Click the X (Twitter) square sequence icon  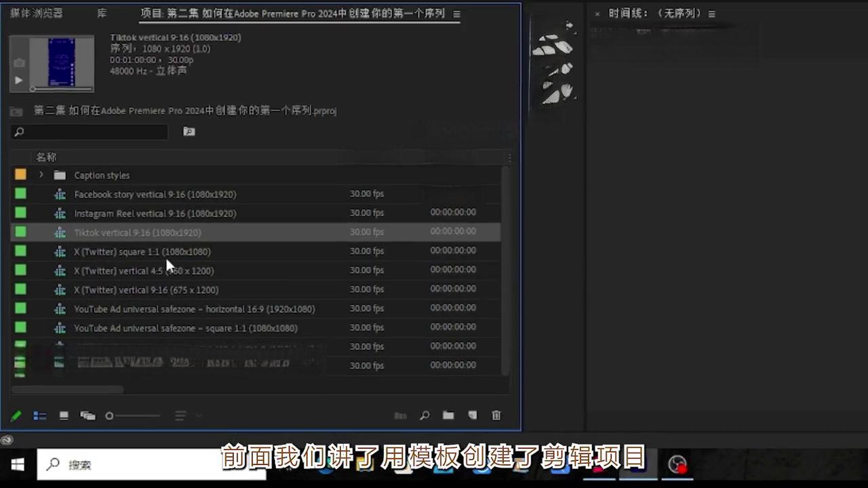click(60, 251)
